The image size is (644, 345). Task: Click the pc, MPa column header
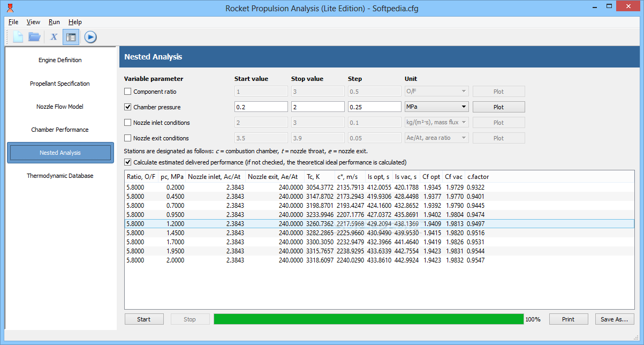click(x=172, y=177)
